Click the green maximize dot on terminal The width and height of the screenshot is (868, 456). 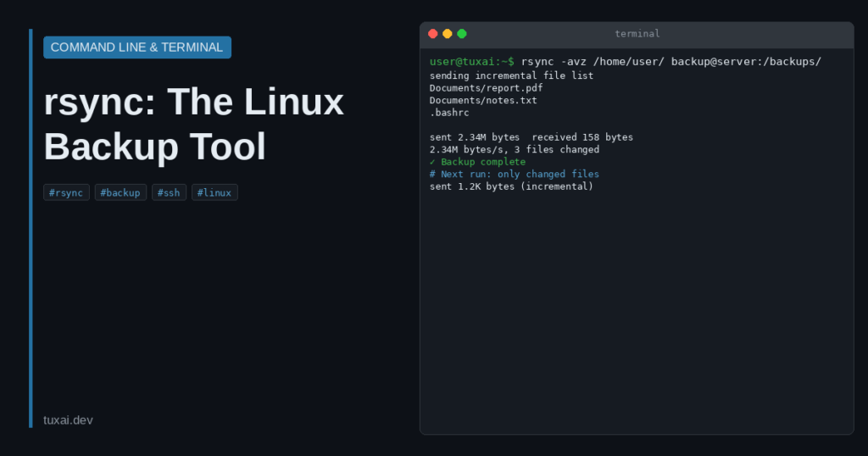click(462, 34)
